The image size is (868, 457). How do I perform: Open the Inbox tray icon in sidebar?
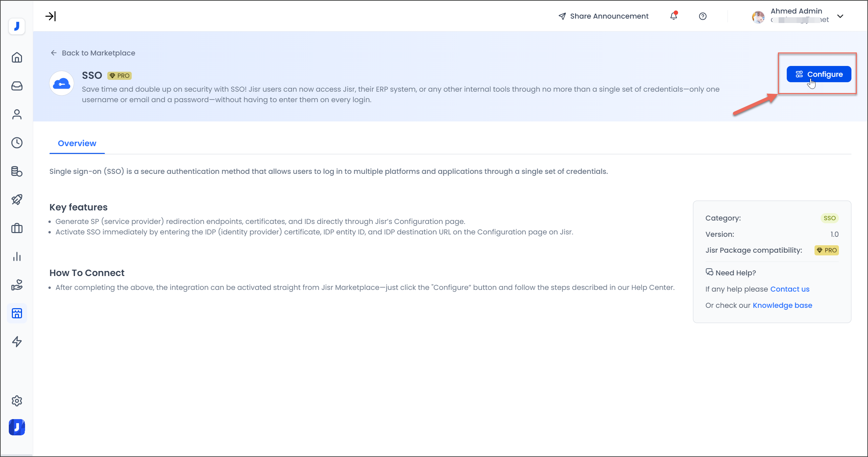pos(17,86)
